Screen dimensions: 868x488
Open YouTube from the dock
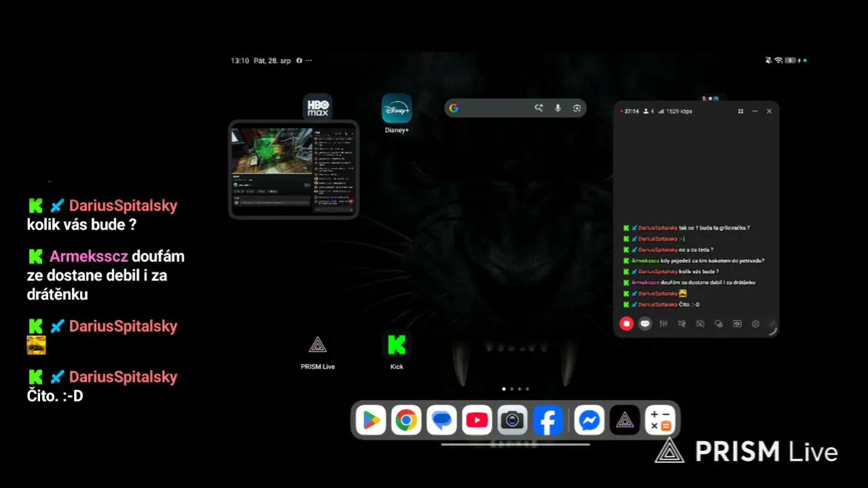pyautogui.click(x=477, y=421)
